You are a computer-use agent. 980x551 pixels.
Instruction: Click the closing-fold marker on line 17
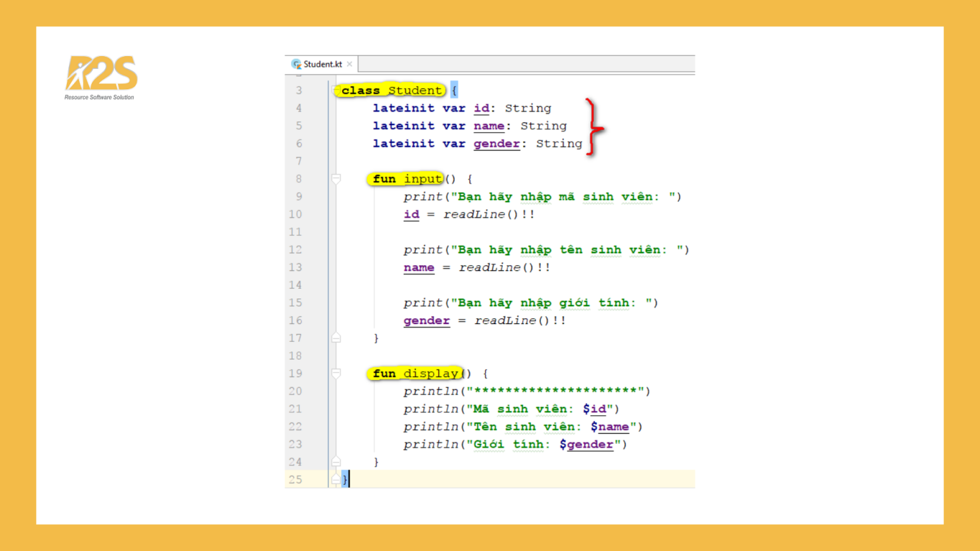point(337,337)
